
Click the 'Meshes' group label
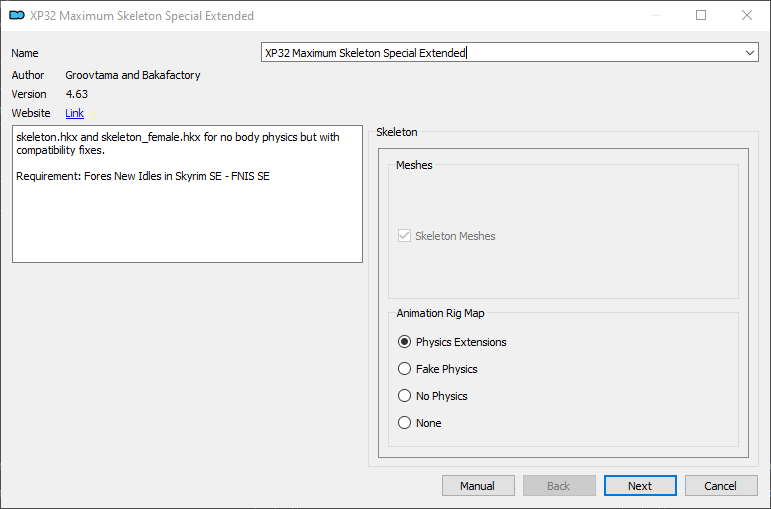coord(414,165)
